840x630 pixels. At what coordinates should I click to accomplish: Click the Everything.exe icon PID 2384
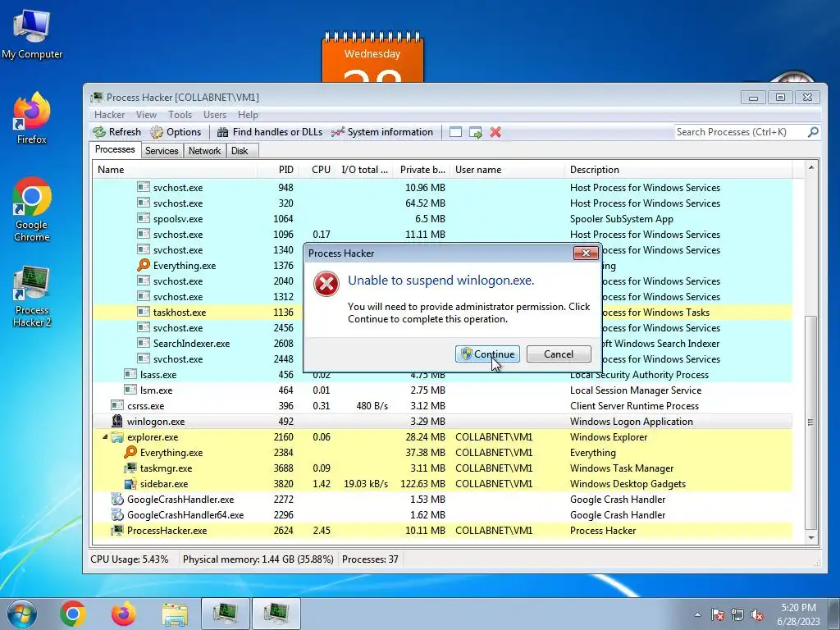pos(130,452)
